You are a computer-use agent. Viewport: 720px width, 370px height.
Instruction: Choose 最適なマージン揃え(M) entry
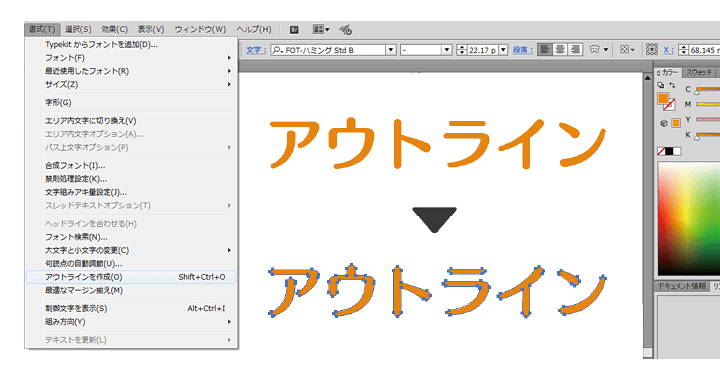coord(131,290)
